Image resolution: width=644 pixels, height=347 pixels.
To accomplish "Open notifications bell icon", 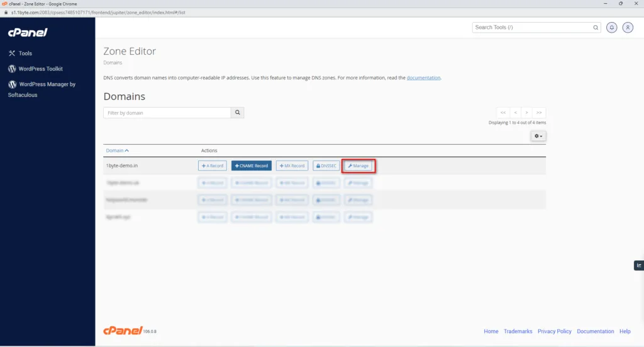I will coord(611,28).
